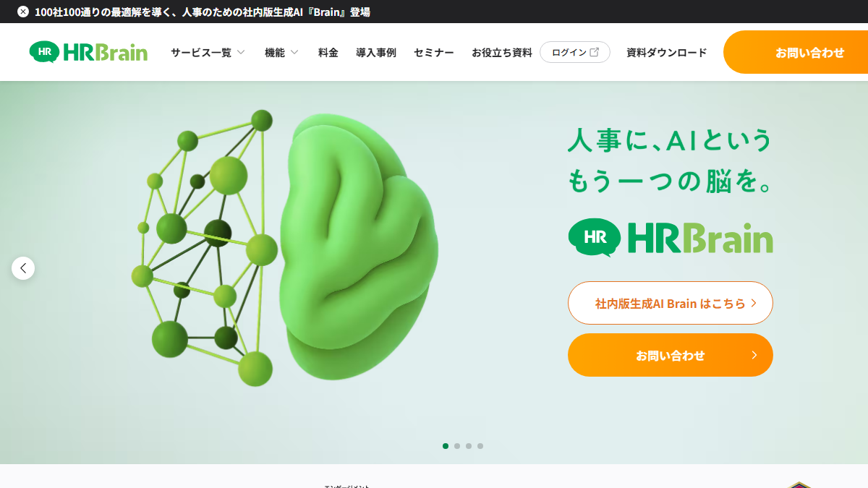Click the hero お問い合わせ orange button
The height and width of the screenshot is (488, 868).
[x=671, y=355]
